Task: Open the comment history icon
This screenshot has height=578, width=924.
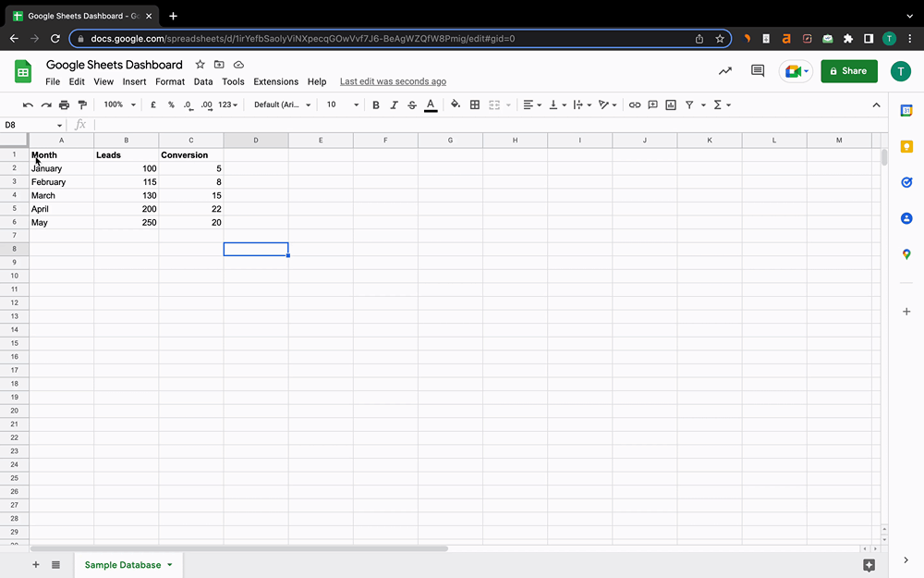Action: point(758,71)
